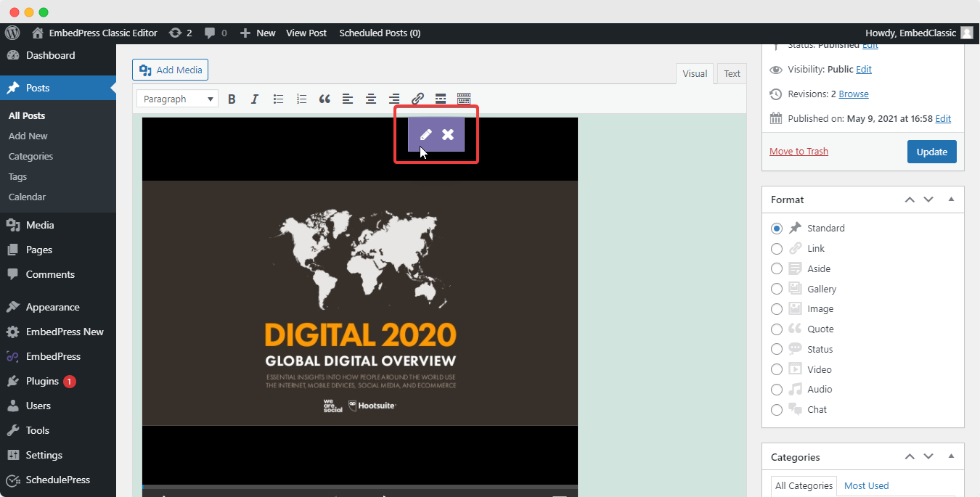980x497 pixels.
Task: Click the pencil edit embed icon
Action: click(426, 134)
